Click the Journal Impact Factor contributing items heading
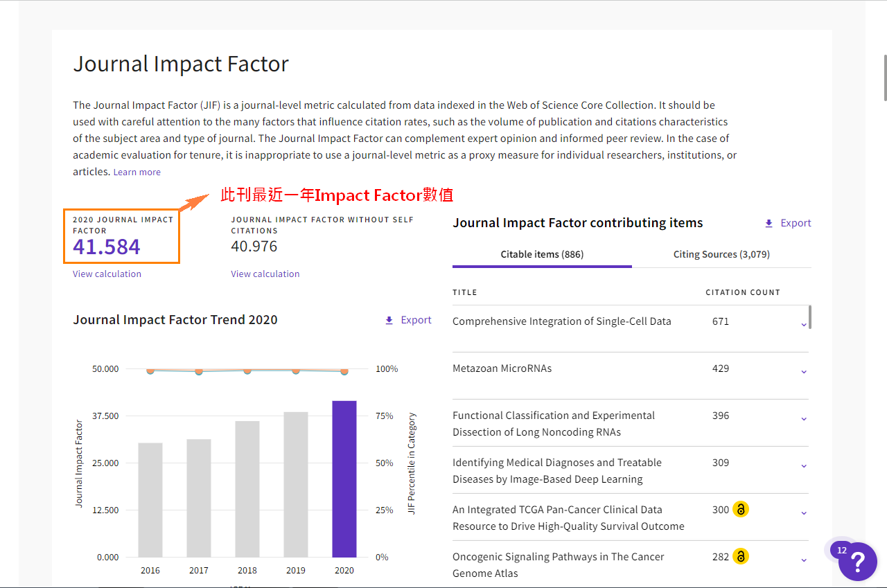Image resolution: width=887 pixels, height=588 pixels. (x=578, y=223)
